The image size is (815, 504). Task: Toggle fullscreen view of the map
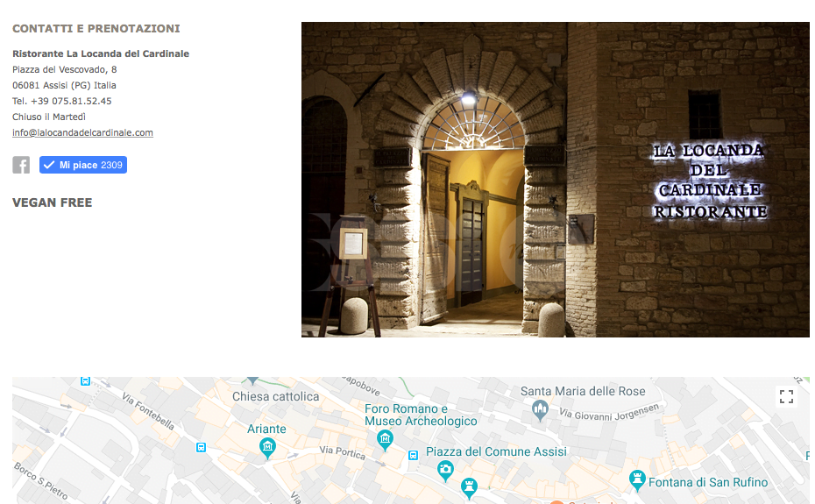tap(786, 397)
